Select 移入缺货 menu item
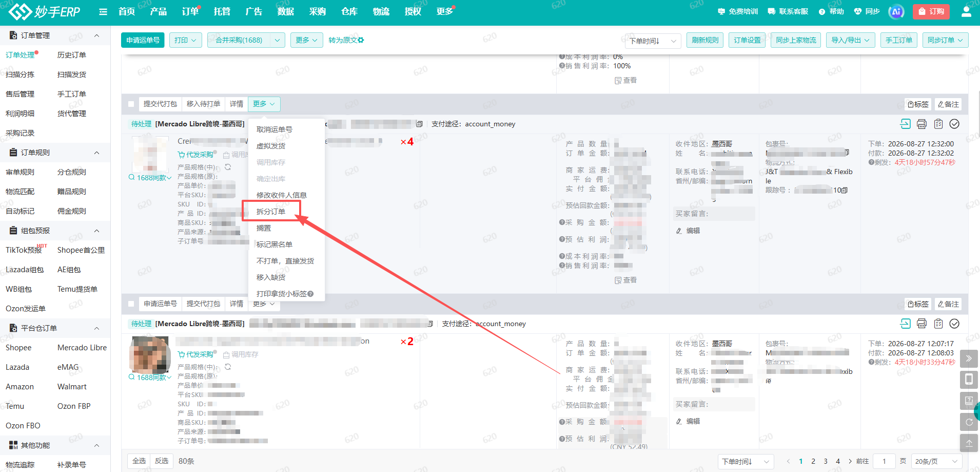 click(271, 277)
